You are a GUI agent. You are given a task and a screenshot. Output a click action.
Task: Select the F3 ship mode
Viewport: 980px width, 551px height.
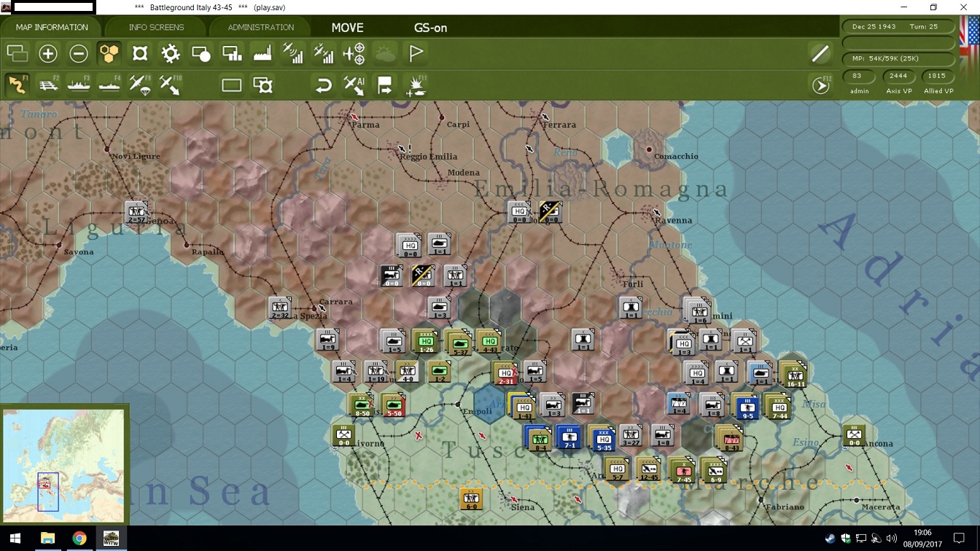coord(79,85)
